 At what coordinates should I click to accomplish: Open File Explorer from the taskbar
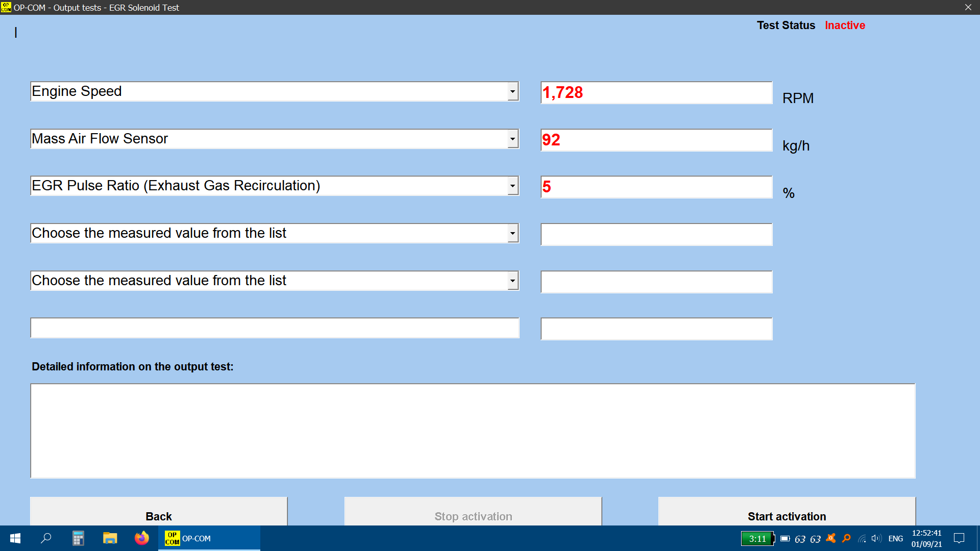(x=110, y=538)
